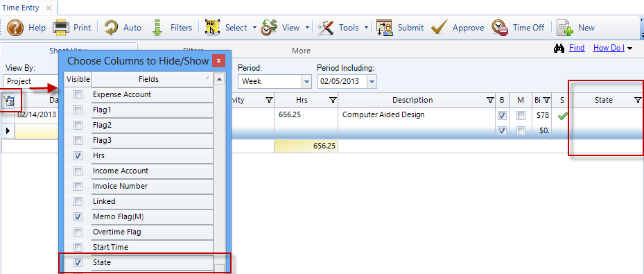Open the How Do I dropdown arrow
Screen dimensions: 644x274
629,49
